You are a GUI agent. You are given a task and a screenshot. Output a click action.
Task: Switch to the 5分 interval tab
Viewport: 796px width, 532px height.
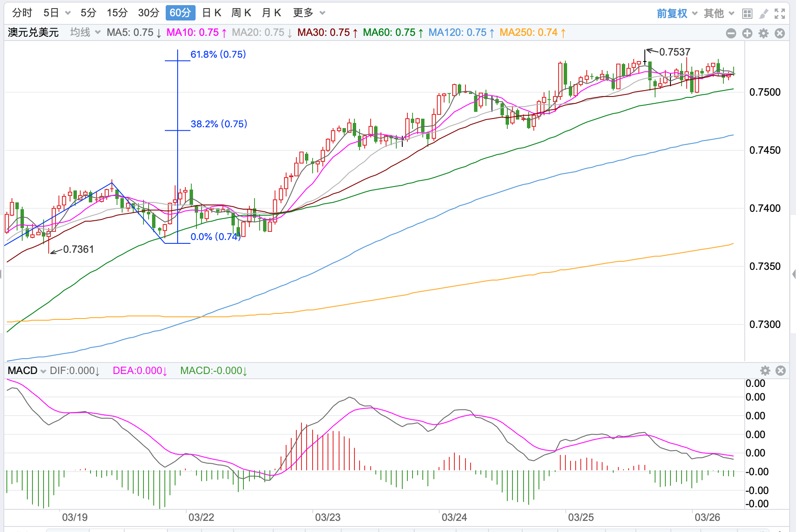tap(88, 13)
